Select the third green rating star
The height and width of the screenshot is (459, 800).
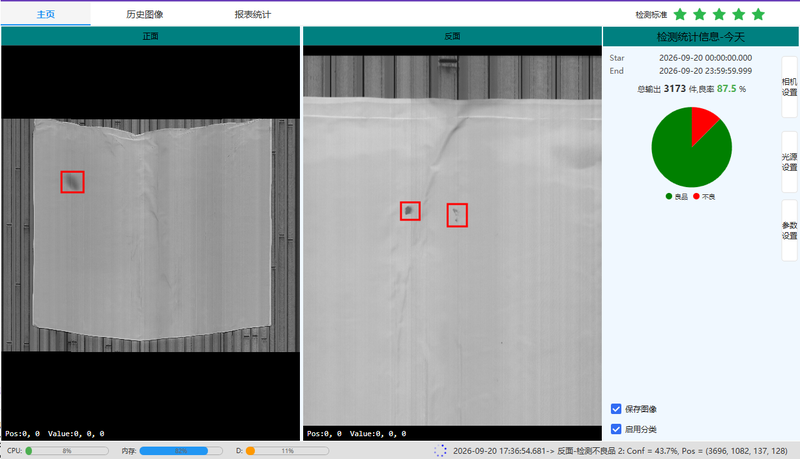719,14
